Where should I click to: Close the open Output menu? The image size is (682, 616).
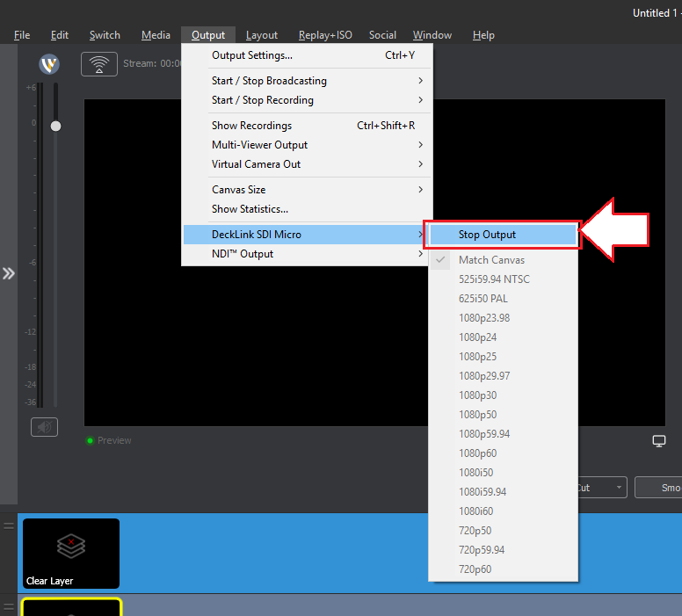click(208, 35)
